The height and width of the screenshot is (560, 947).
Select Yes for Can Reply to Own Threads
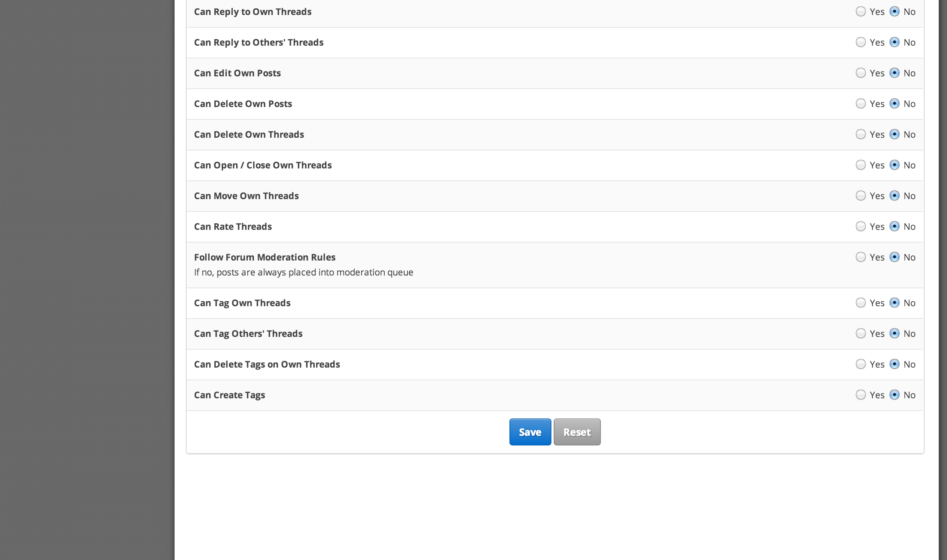pyautogui.click(x=860, y=11)
